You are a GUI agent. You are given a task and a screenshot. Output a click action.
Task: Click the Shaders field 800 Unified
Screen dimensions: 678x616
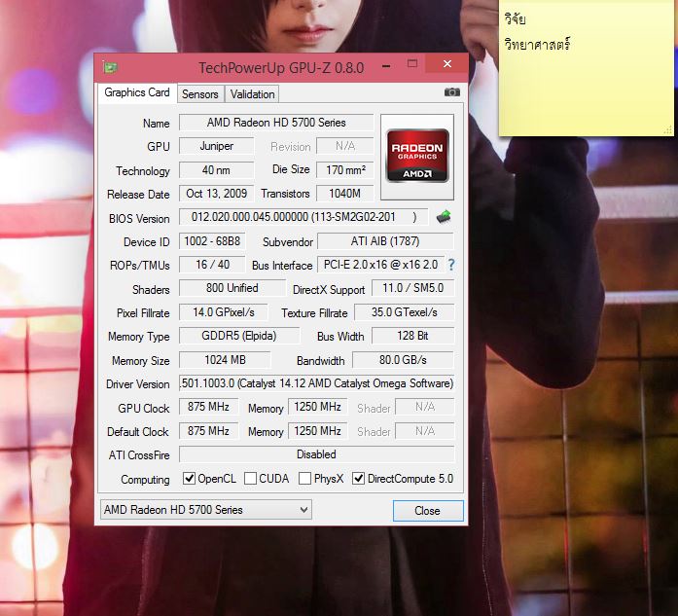[x=232, y=288]
